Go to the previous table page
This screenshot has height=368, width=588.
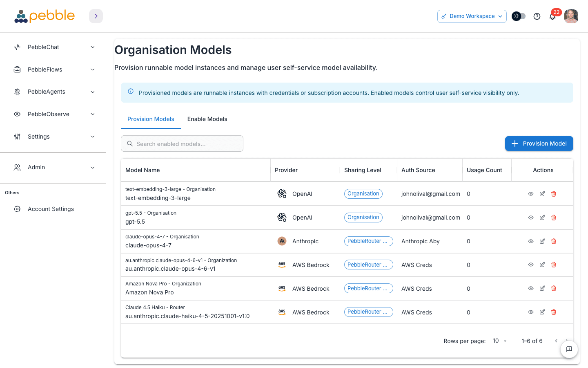coord(556,341)
